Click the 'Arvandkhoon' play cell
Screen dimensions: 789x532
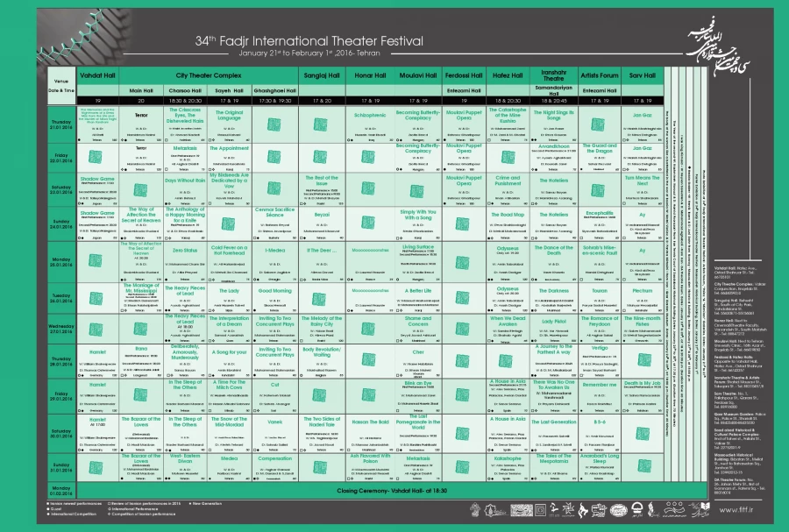[x=553, y=158]
